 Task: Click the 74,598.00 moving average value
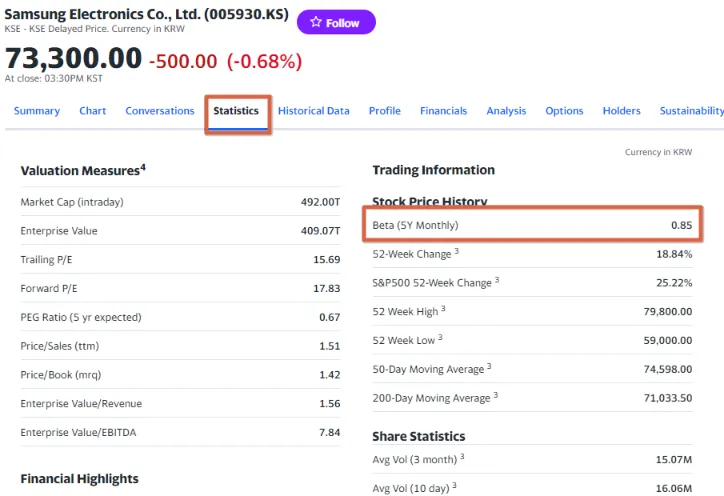[668, 369]
